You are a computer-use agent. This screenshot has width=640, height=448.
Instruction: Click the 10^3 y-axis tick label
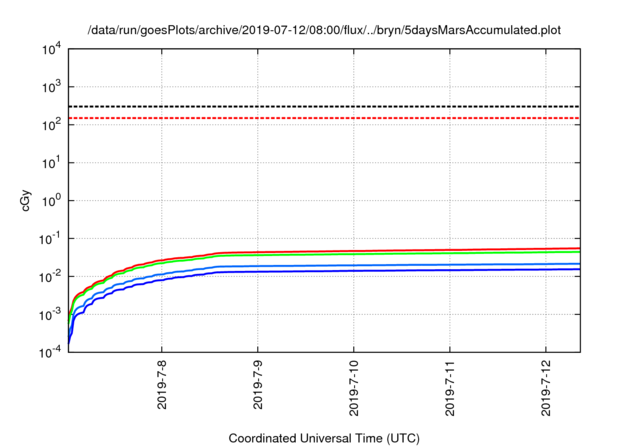point(51,87)
